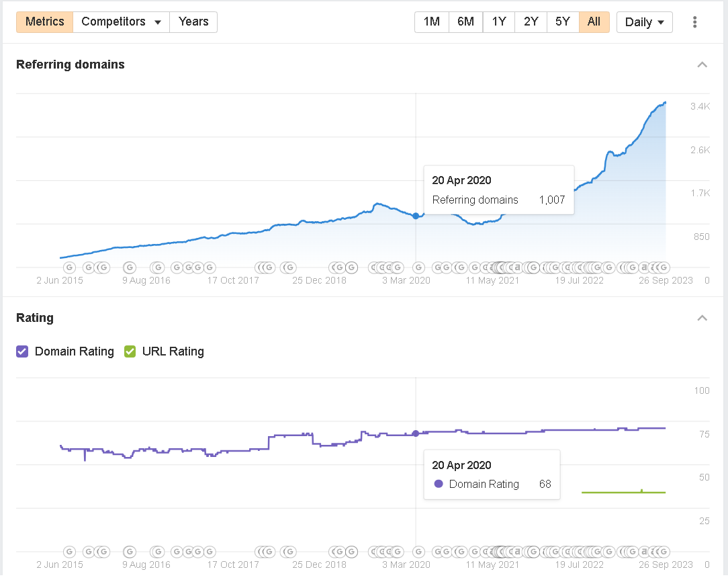Switch to the Years tab
The height and width of the screenshot is (586, 728).
[193, 22]
